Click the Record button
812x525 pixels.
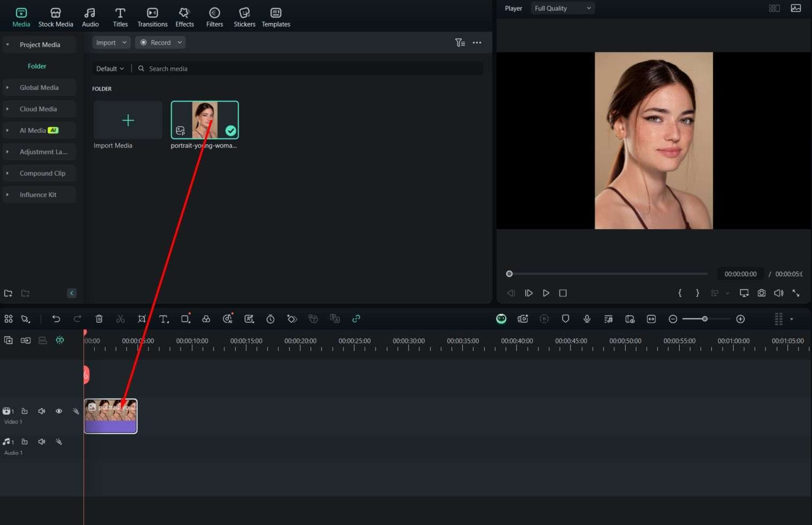(x=160, y=42)
